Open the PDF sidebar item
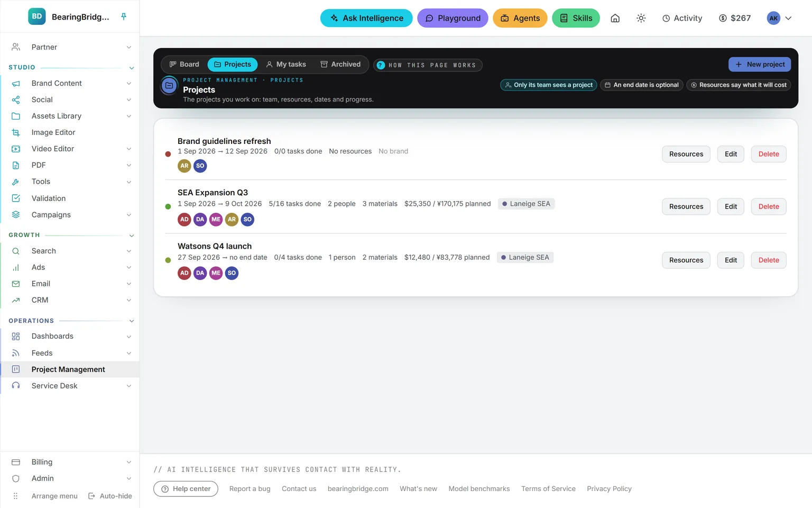The width and height of the screenshot is (812, 508). click(x=70, y=165)
